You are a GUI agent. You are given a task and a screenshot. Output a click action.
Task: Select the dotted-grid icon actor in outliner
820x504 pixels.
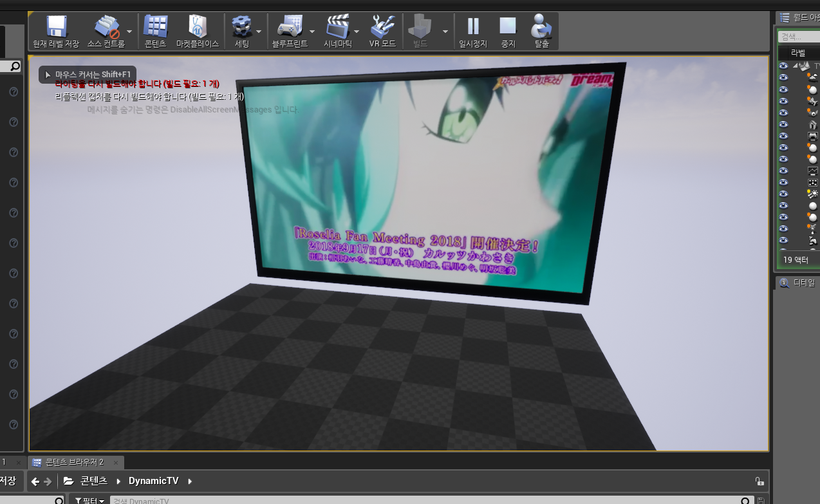click(812, 182)
